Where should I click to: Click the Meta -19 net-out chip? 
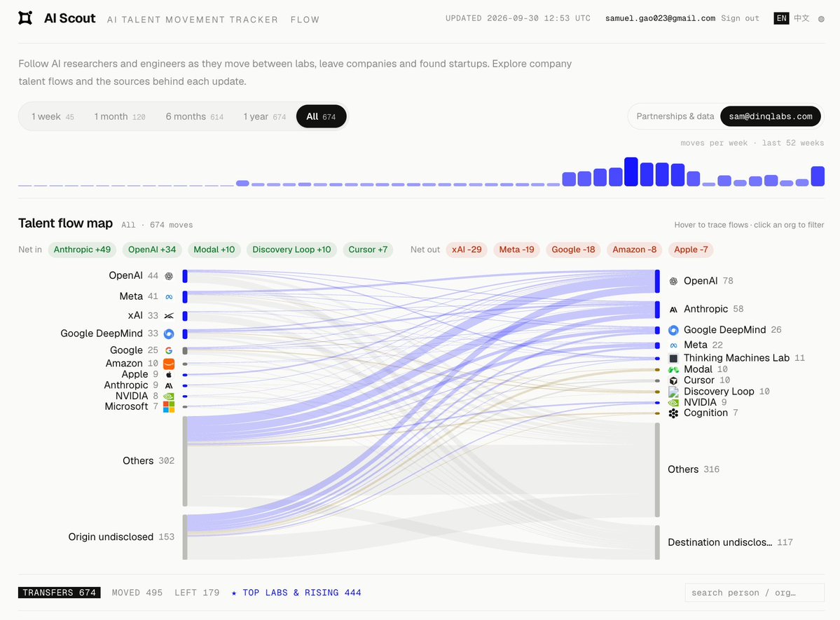point(516,249)
